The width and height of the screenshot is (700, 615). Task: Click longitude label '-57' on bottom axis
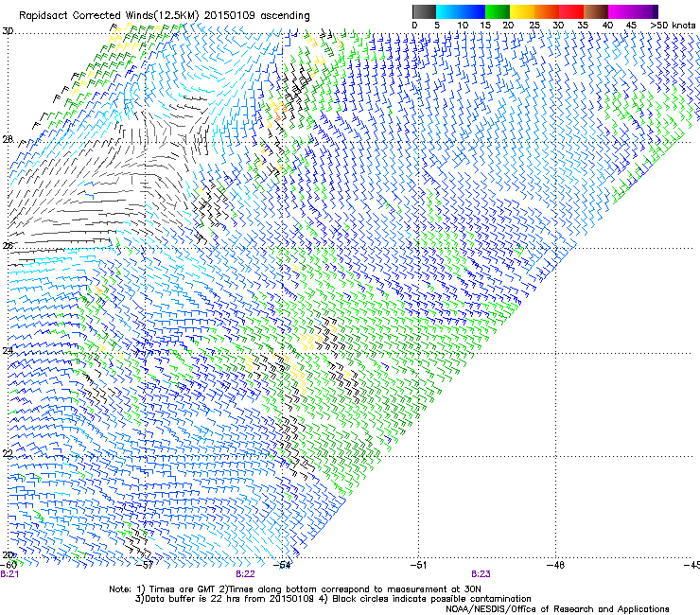point(145,565)
